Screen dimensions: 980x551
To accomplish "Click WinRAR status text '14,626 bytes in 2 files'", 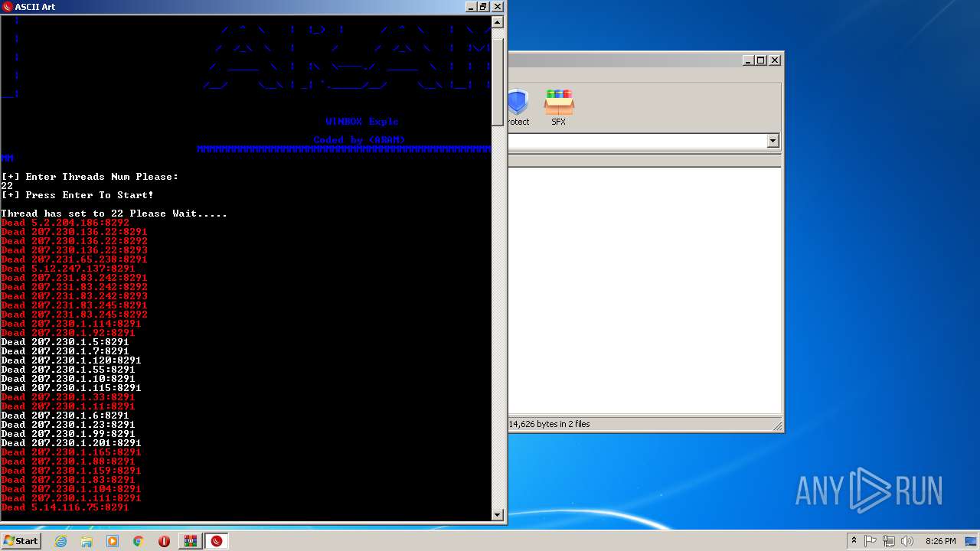I will point(550,424).
